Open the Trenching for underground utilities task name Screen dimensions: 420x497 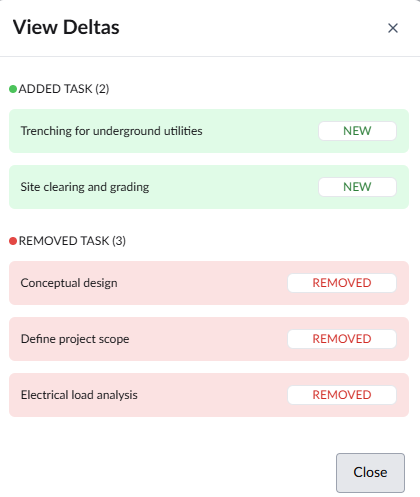(x=111, y=131)
